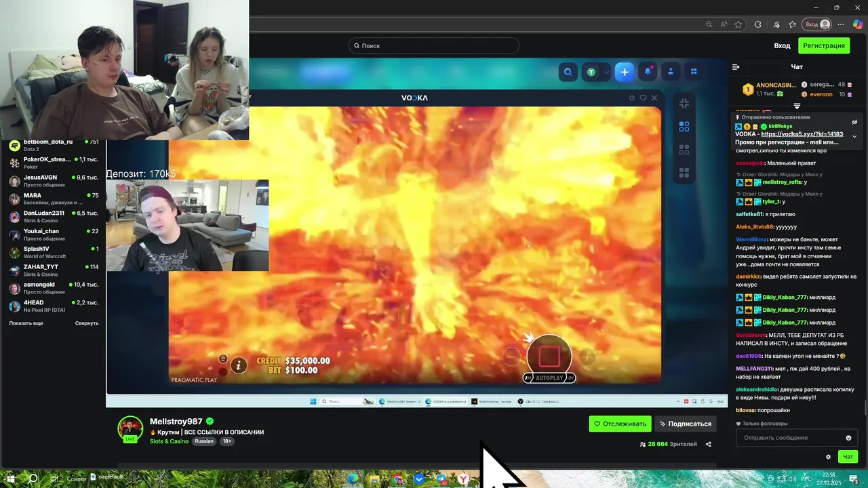Click the collapse-arrows icon in game side panel
The height and width of the screenshot is (488, 868).
pos(684,103)
